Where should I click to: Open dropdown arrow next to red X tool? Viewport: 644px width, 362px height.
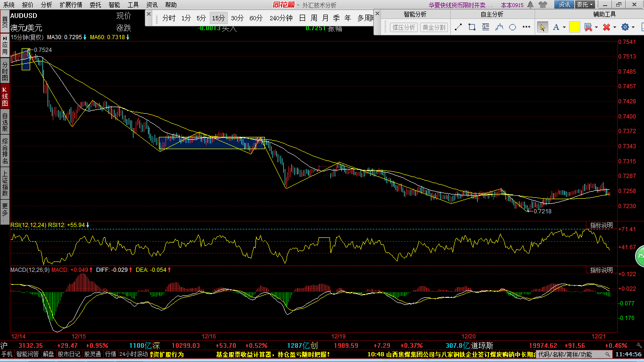(615, 27)
